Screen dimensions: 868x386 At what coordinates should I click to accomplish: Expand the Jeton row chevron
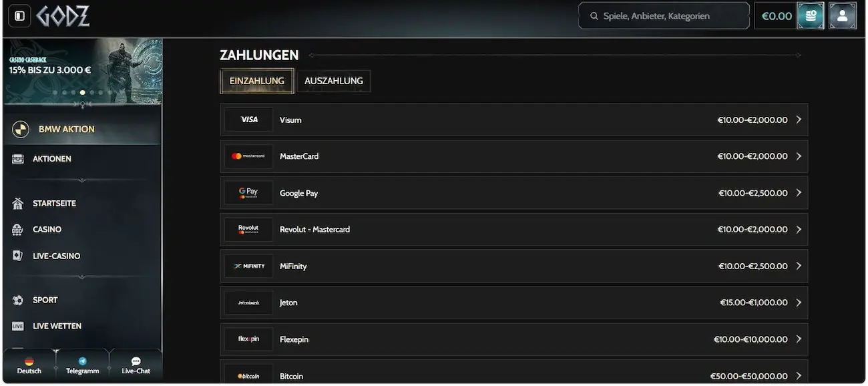tap(799, 303)
